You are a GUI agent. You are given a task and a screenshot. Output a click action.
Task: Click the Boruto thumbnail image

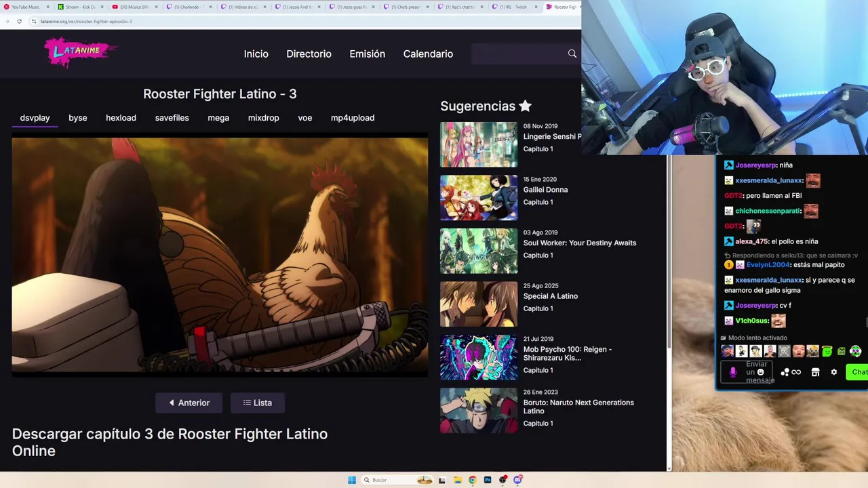click(x=479, y=411)
